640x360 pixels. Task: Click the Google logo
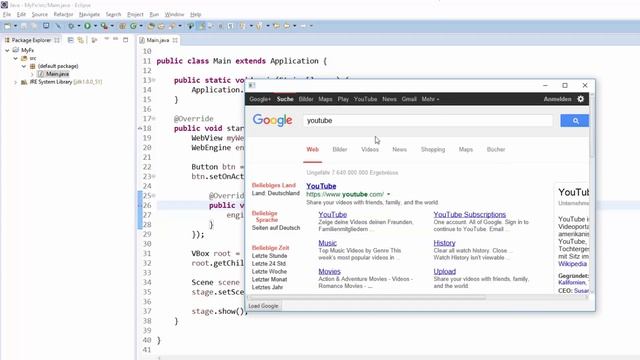[272, 120]
